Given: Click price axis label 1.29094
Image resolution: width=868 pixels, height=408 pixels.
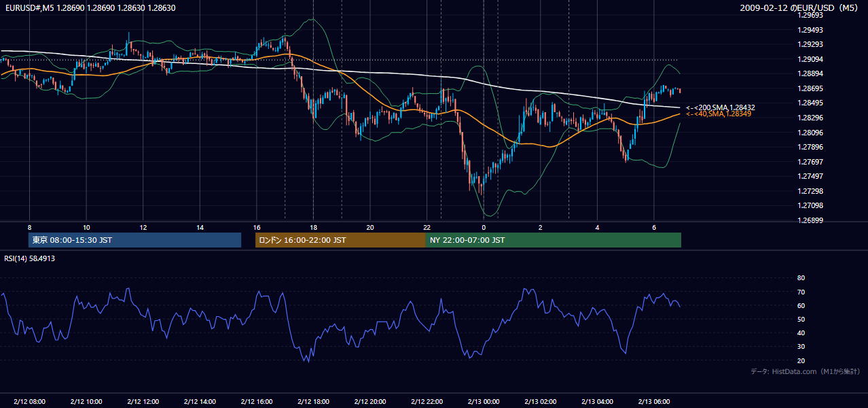Looking at the screenshot, I should click(810, 59).
